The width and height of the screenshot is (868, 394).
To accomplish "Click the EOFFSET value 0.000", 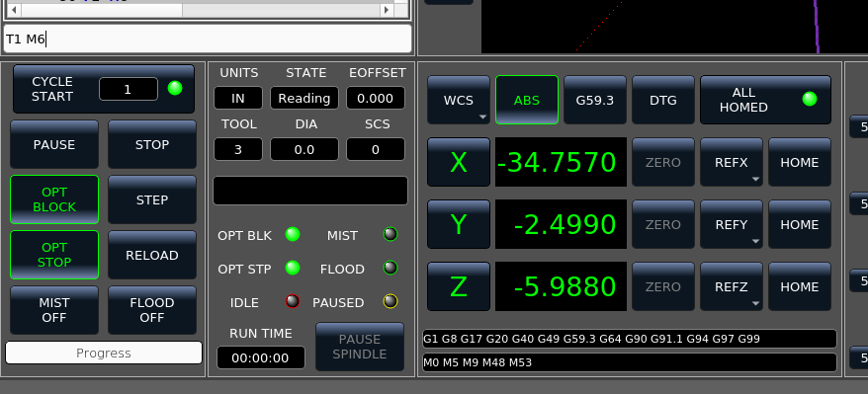I will [376, 98].
